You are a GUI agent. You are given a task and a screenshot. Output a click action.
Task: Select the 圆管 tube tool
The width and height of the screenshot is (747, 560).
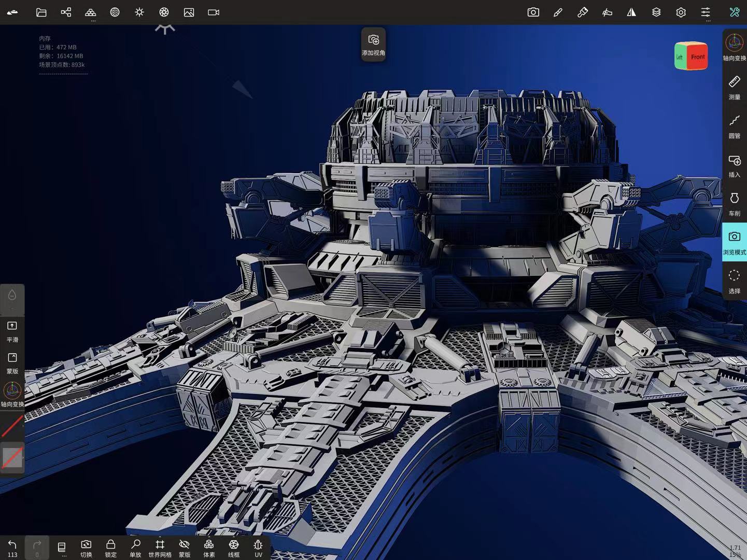(735, 126)
